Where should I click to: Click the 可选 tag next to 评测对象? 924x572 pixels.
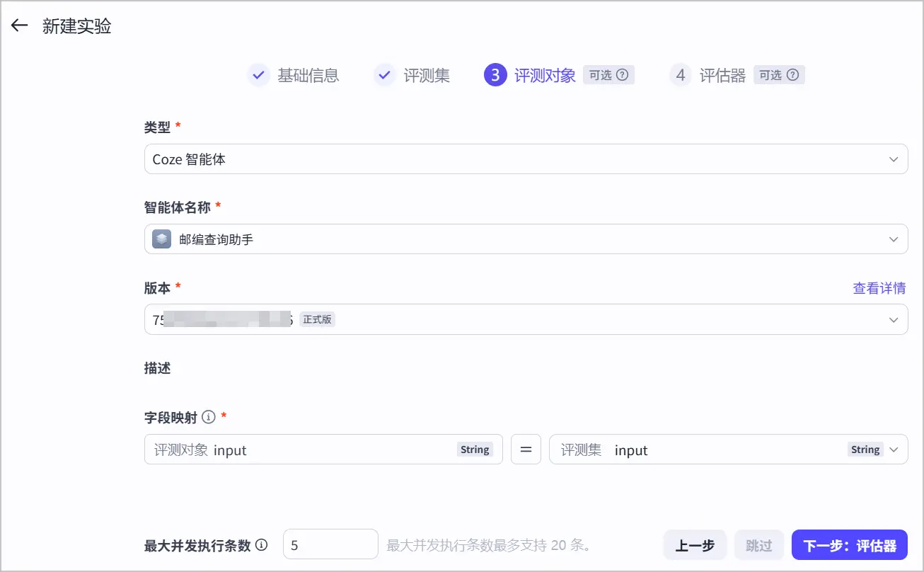[x=608, y=75]
